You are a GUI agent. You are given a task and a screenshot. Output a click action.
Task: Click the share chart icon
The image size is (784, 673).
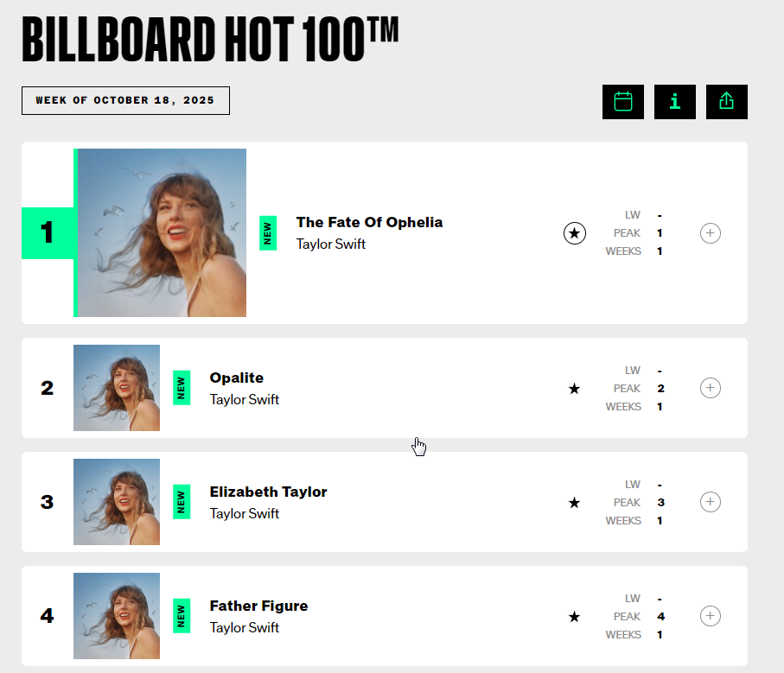point(727,102)
